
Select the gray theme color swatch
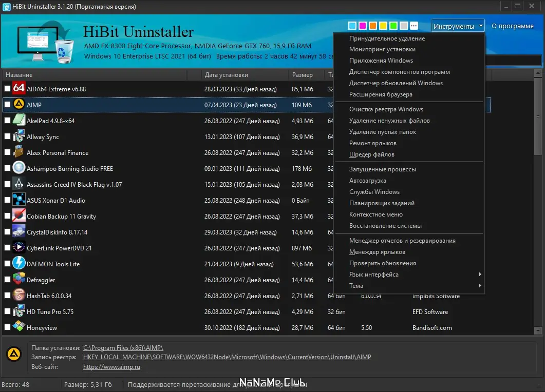pyautogui.click(x=404, y=26)
